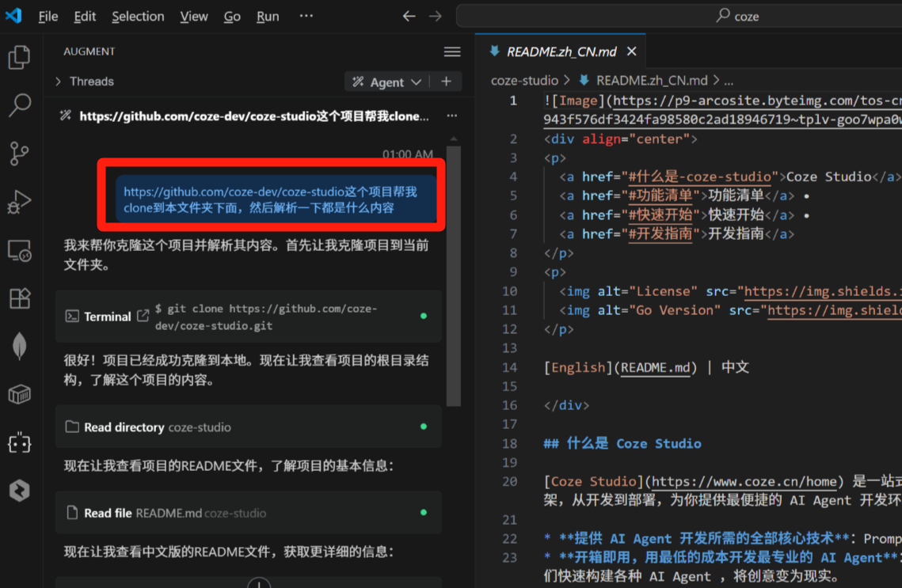Open thread title more options ellipsis
The image size is (902, 588).
tap(451, 116)
